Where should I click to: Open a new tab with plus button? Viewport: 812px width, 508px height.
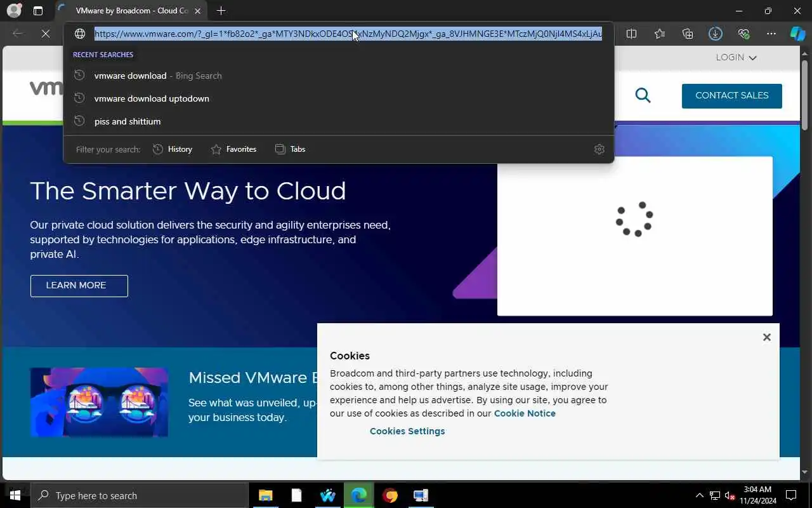(x=221, y=11)
